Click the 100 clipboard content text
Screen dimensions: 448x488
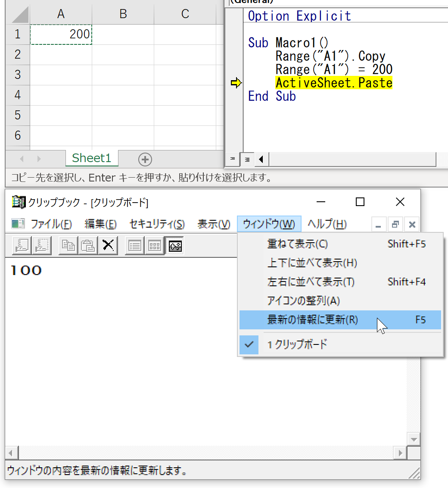26,271
